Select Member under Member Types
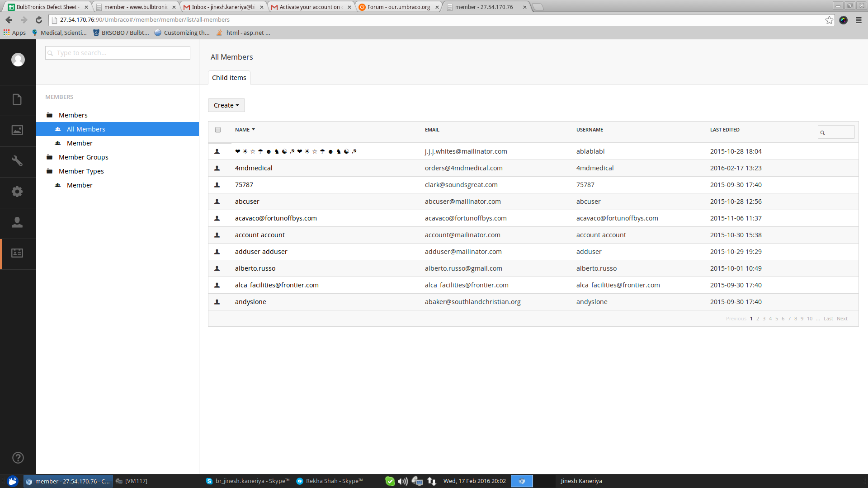This screenshot has height=488, width=868. coord(80,185)
